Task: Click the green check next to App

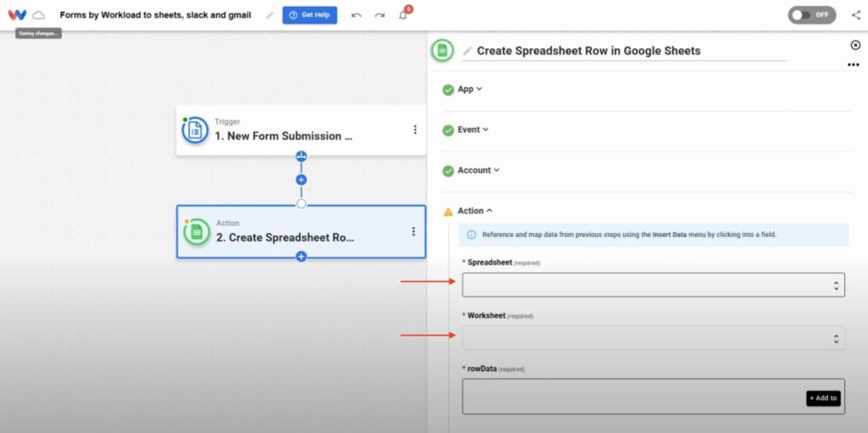Action: click(448, 90)
